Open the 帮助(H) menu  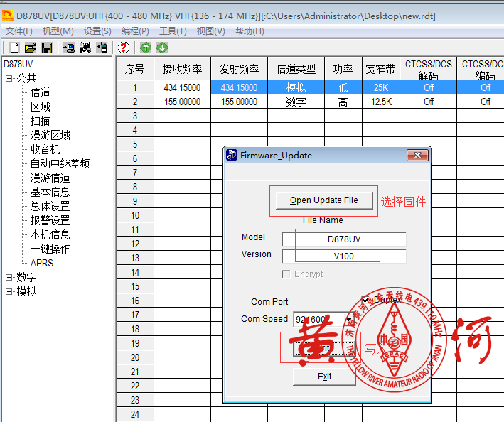tap(250, 31)
